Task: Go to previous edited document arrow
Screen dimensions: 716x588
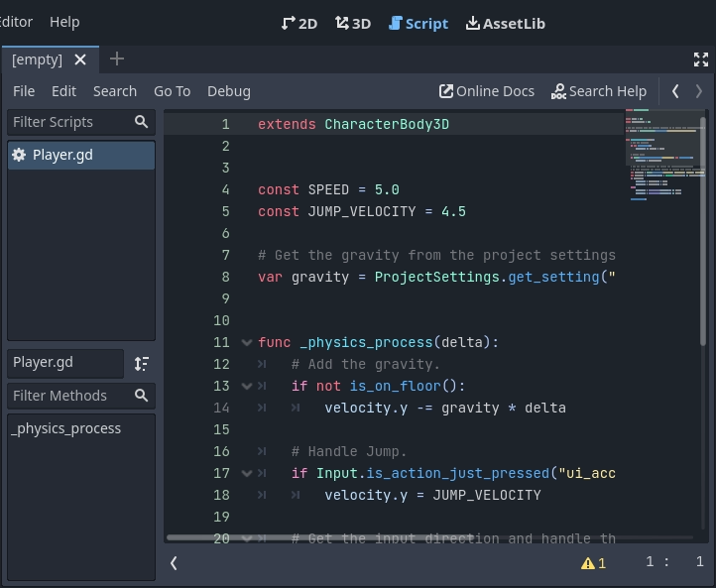Action: (x=675, y=90)
